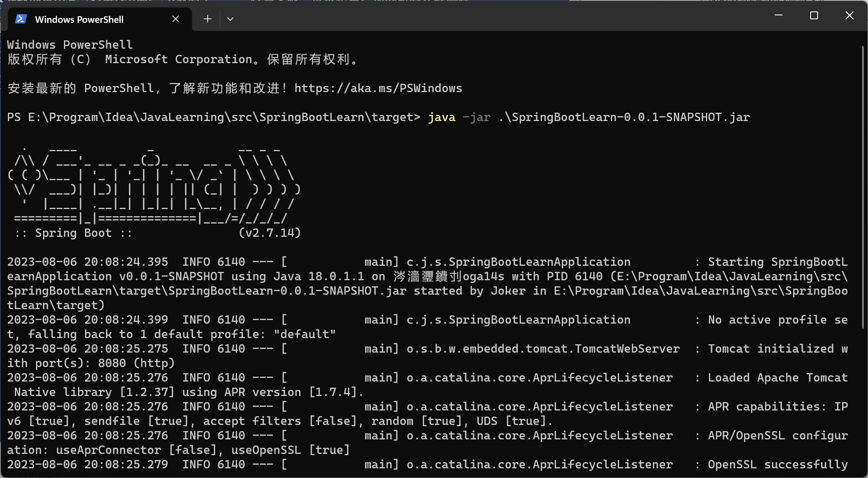
Task: Click 'o.s.b.w.embedded.tomcat.TomcatWebServer' logger name
Action: point(543,349)
